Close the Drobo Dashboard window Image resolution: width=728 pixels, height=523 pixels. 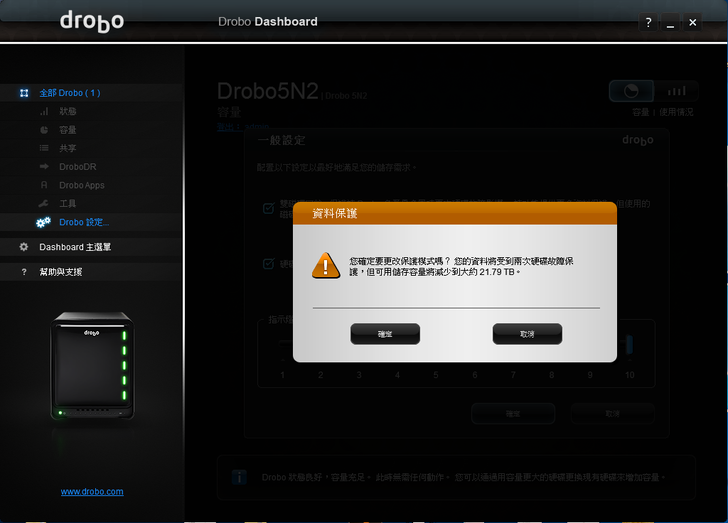click(692, 22)
